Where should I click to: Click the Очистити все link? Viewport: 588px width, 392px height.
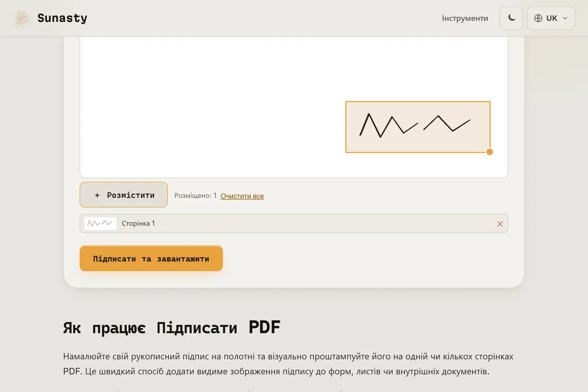coord(242,196)
